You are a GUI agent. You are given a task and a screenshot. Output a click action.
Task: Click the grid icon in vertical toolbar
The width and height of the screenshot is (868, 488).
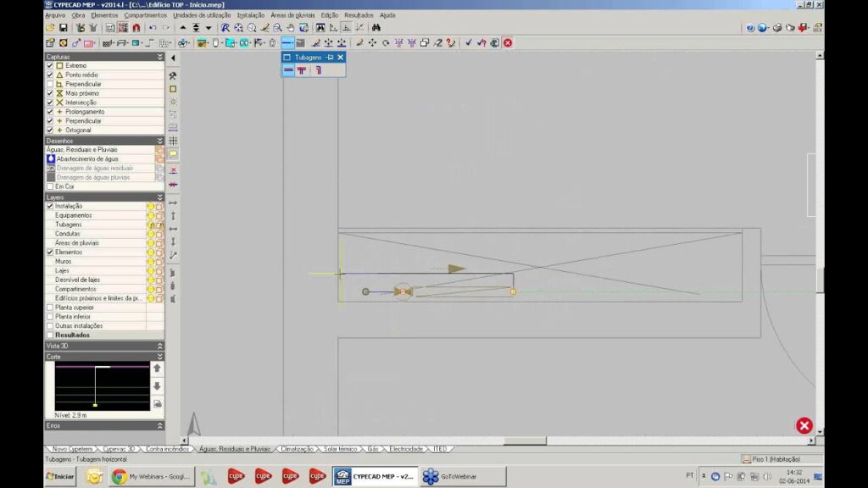pyautogui.click(x=173, y=141)
